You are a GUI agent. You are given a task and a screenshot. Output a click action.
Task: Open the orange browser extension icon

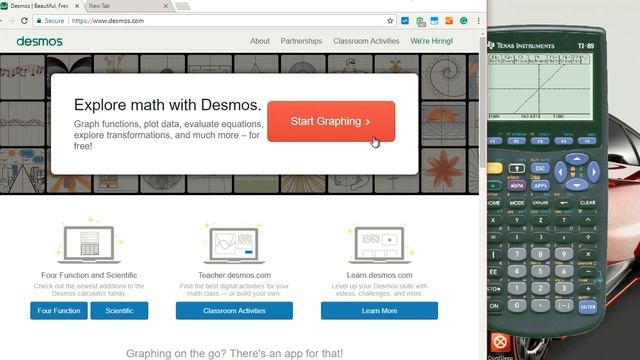(x=449, y=20)
